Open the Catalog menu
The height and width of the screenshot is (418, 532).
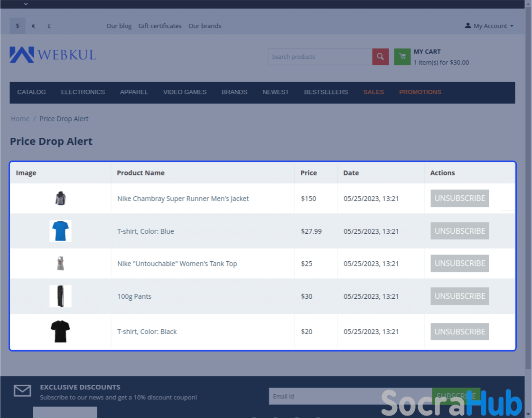(x=31, y=92)
